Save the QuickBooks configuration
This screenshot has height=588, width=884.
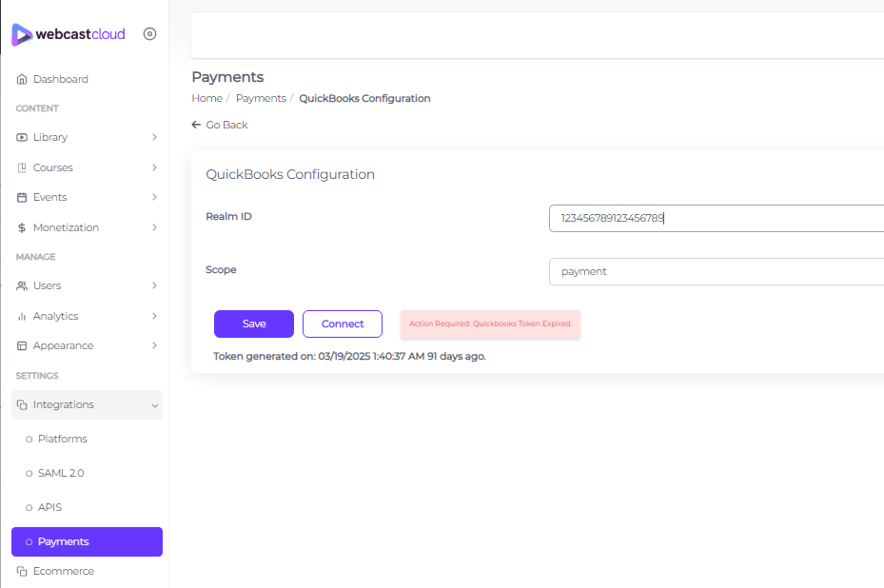coord(253,323)
